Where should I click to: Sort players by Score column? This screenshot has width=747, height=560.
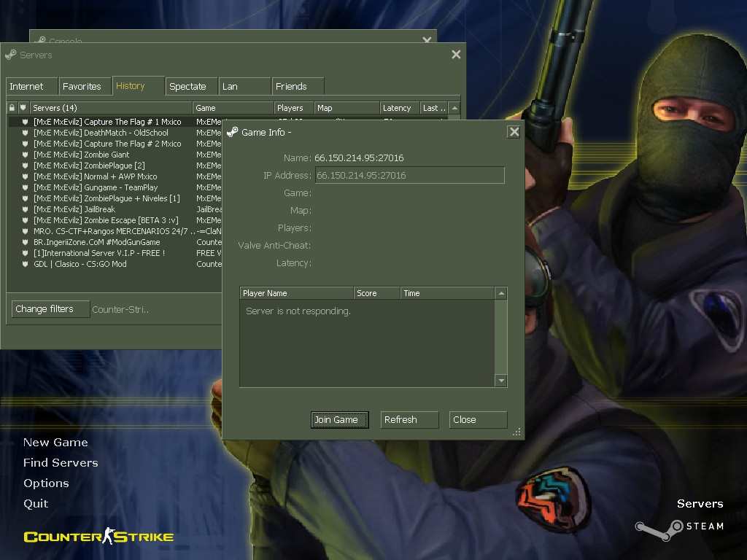coord(377,293)
